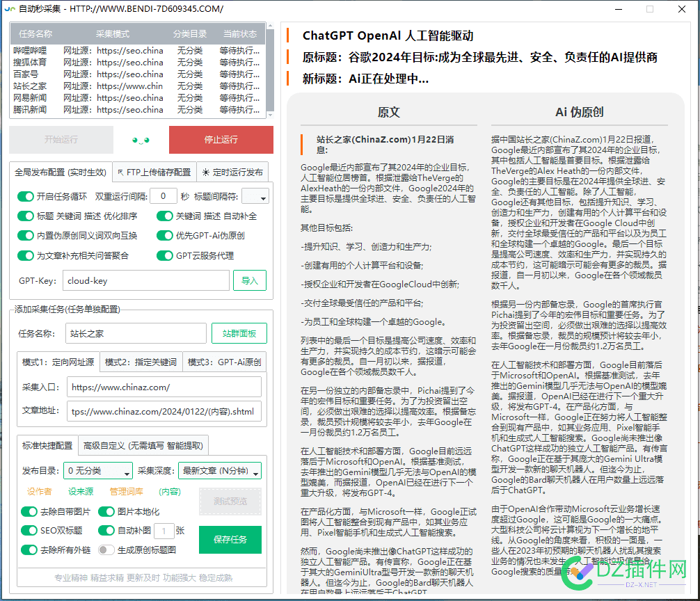The height and width of the screenshot is (601, 700).
Task: Toggle 标题 关键词 描述 优化排序 switch
Action: 26,216
